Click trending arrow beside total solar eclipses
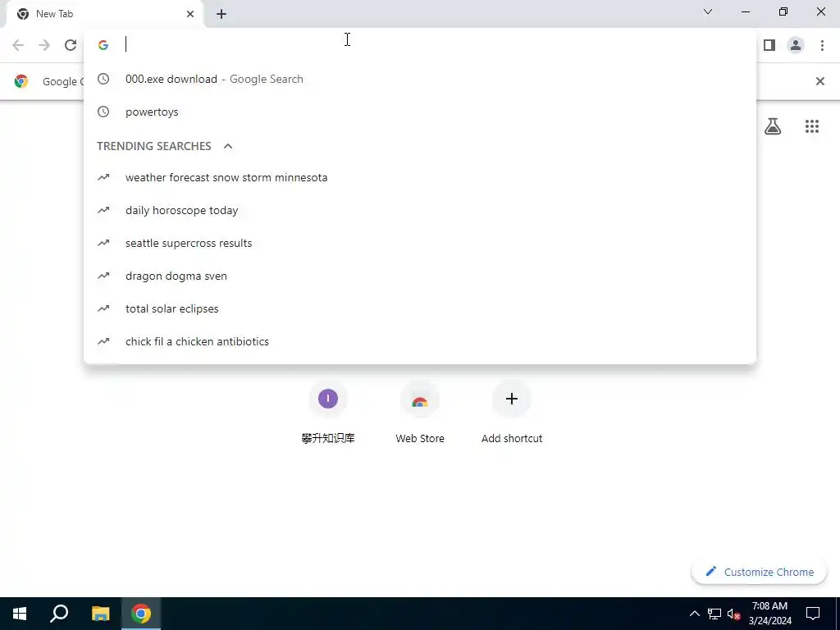Screen dimensions: 840x630 [x=103, y=308]
